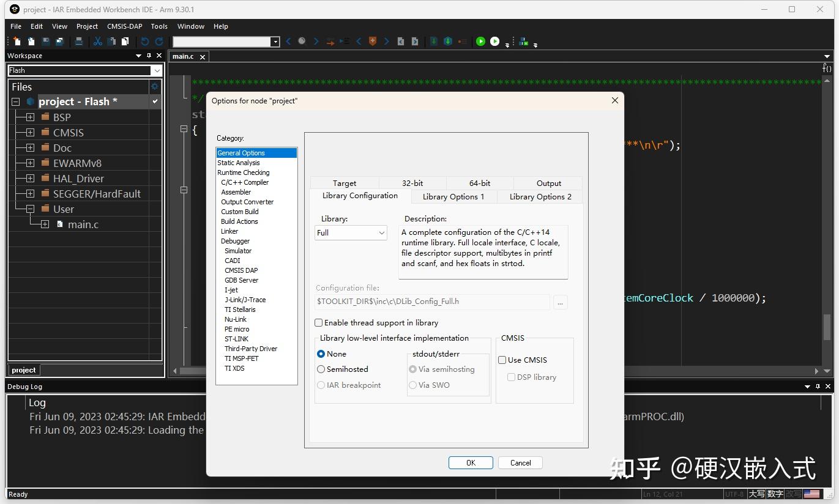Create a new document from the toolbar
The height and width of the screenshot is (504, 839).
pyautogui.click(x=17, y=42)
